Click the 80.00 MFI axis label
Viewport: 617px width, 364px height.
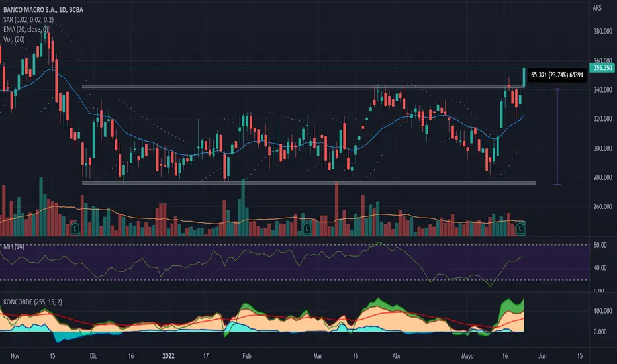click(x=600, y=245)
